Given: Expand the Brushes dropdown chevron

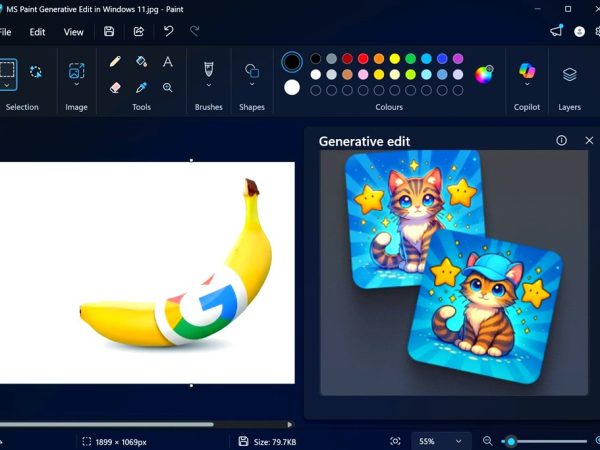Looking at the screenshot, I should pos(209,85).
